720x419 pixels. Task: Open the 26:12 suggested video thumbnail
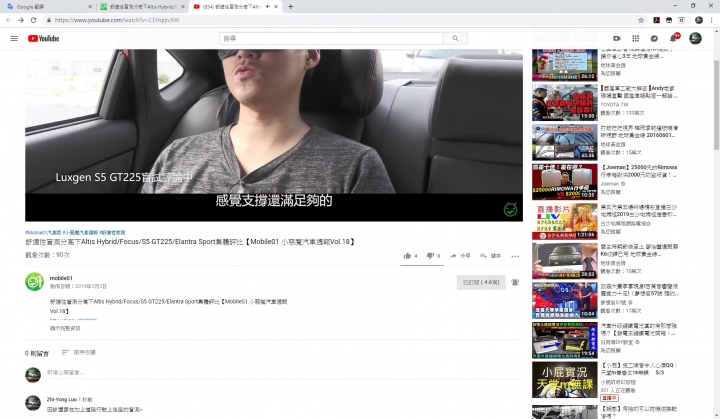coord(565,65)
